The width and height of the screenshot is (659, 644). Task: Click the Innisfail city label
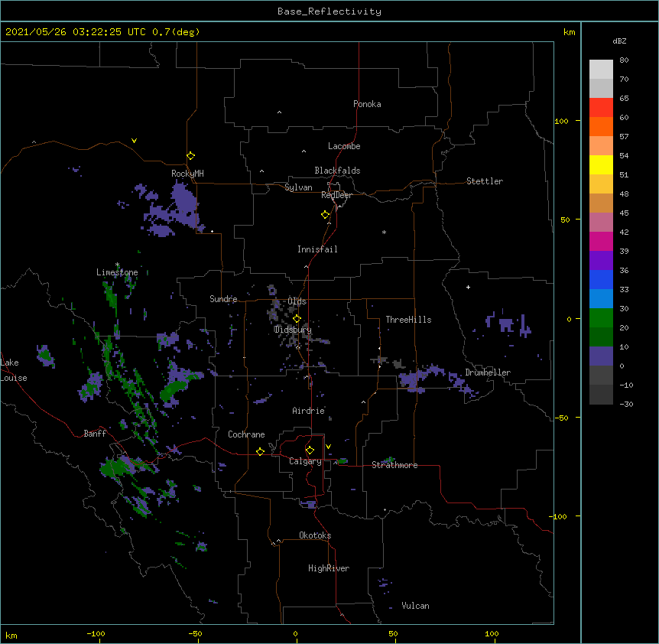tap(317, 249)
